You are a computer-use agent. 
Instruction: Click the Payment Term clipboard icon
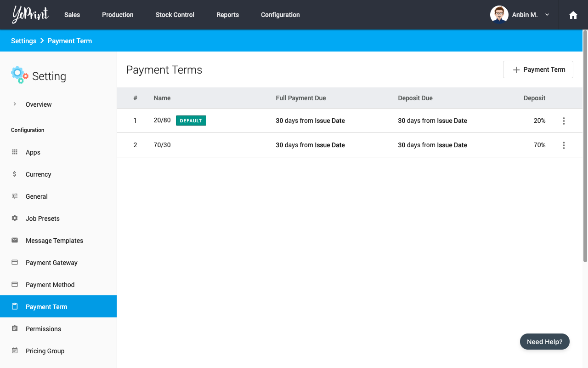tap(15, 306)
